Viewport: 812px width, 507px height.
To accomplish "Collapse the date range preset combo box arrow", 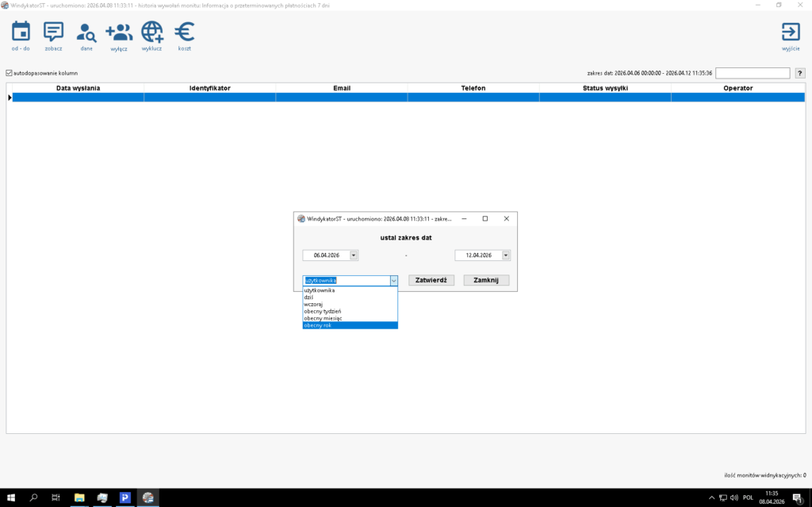I will point(393,281).
